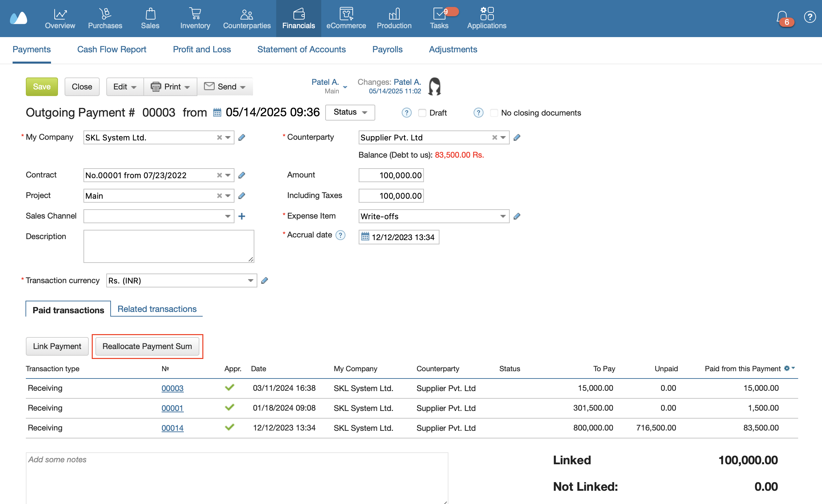Open the Applications section

[487, 18]
